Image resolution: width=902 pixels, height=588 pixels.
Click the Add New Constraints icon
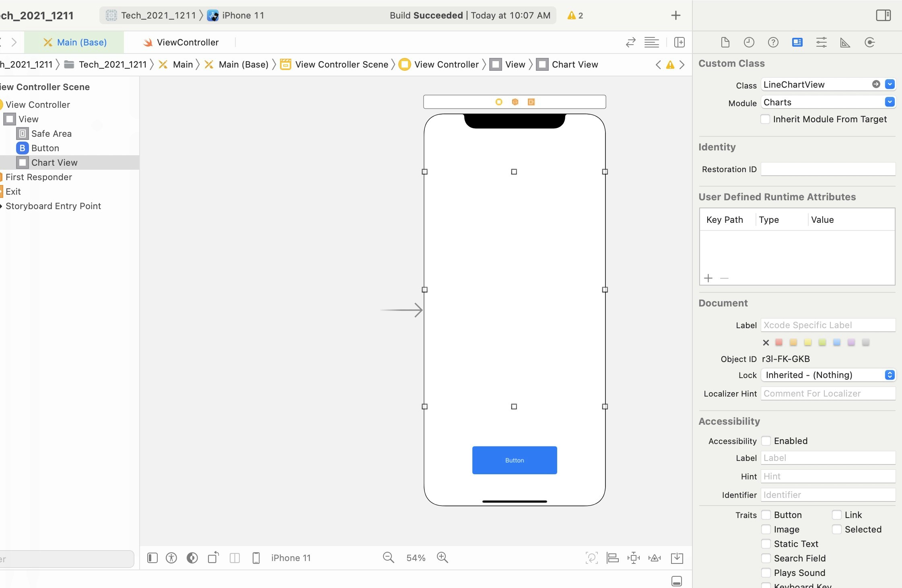click(633, 557)
